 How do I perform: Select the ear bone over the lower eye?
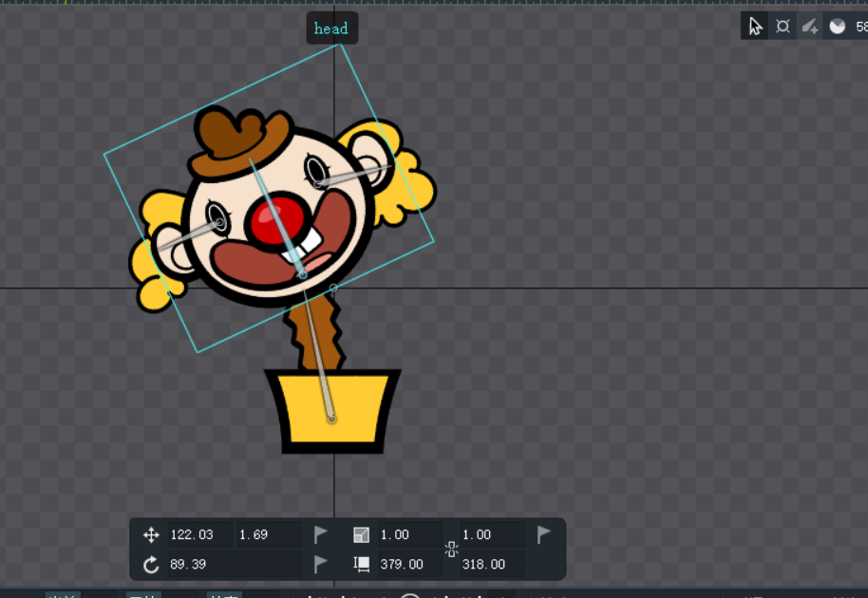pyautogui.click(x=190, y=235)
